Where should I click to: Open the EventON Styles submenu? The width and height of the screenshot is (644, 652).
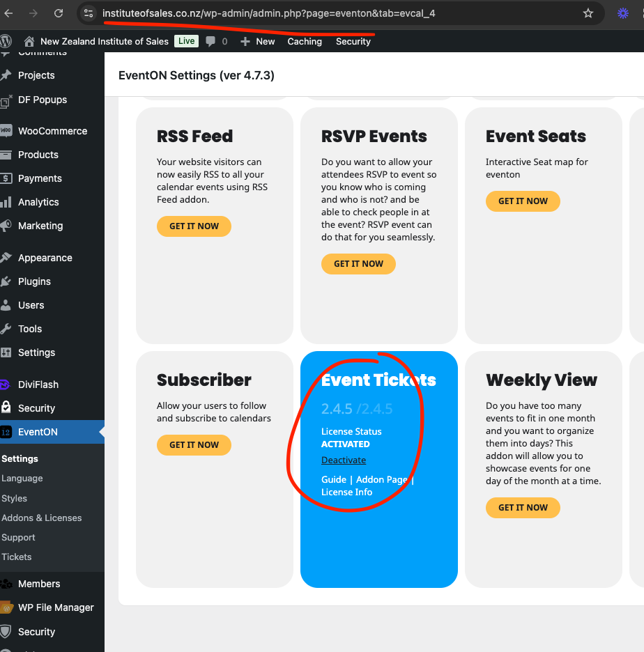(x=14, y=498)
